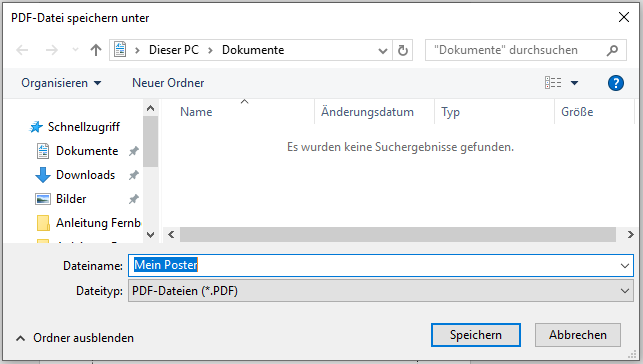Open recent locations dropdown arrow
This screenshot has height=364, width=643.
[x=75, y=50]
